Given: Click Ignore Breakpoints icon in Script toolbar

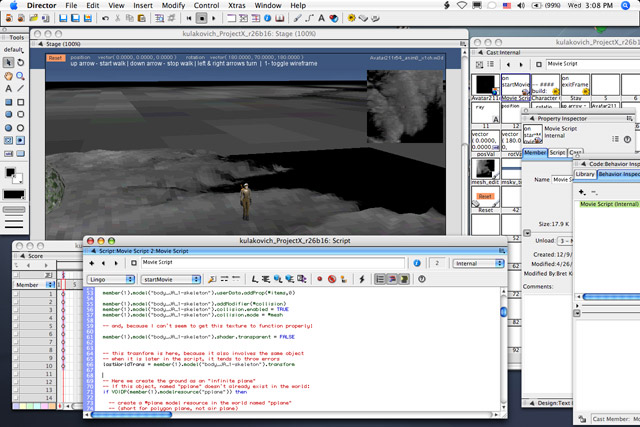Looking at the screenshot, I should (332, 279).
